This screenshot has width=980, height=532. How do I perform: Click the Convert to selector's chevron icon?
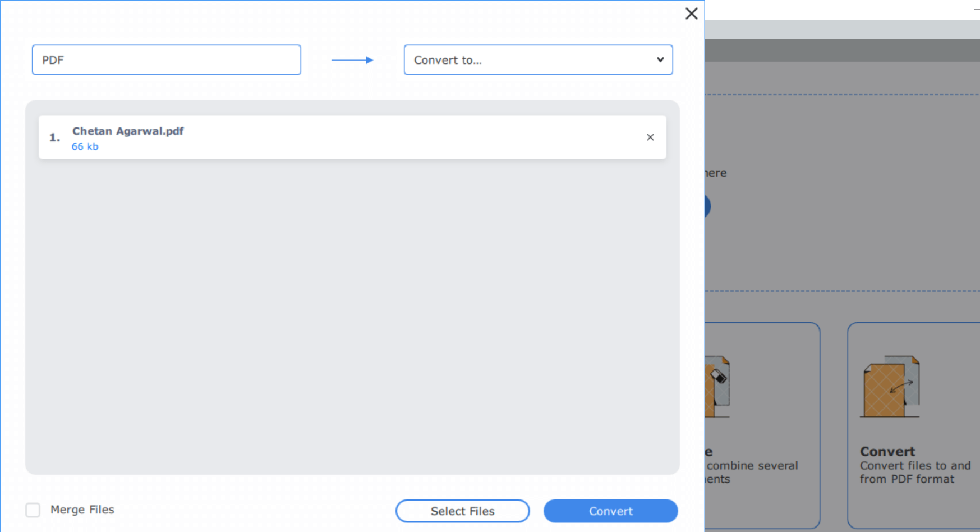tap(660, 59)
